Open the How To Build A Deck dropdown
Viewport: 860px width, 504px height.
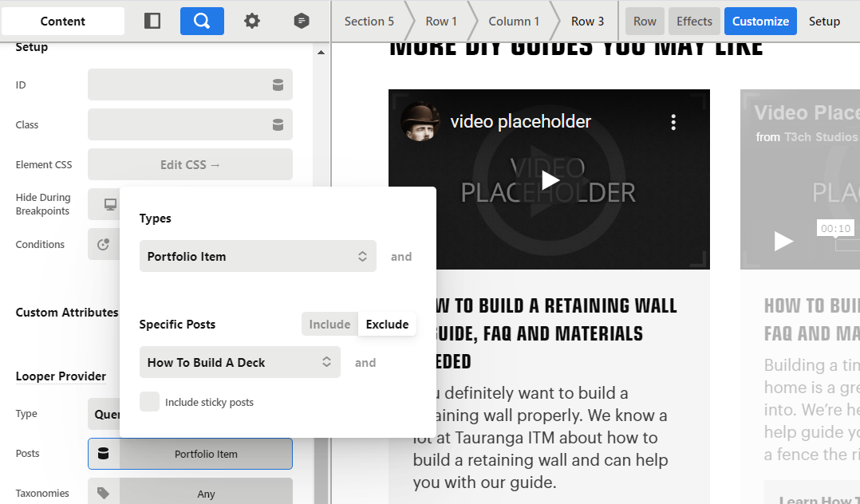(239, 363)
